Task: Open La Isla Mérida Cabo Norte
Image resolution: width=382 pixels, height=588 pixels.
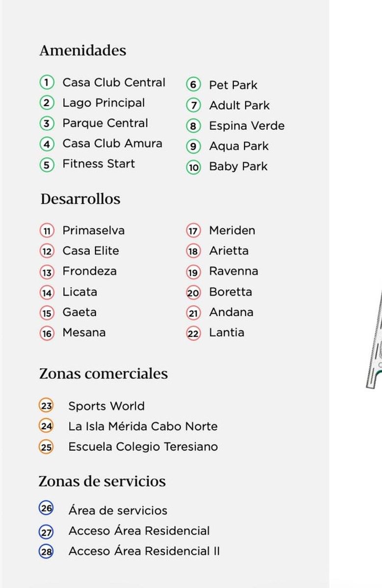Action: click(x=143, y=426)
